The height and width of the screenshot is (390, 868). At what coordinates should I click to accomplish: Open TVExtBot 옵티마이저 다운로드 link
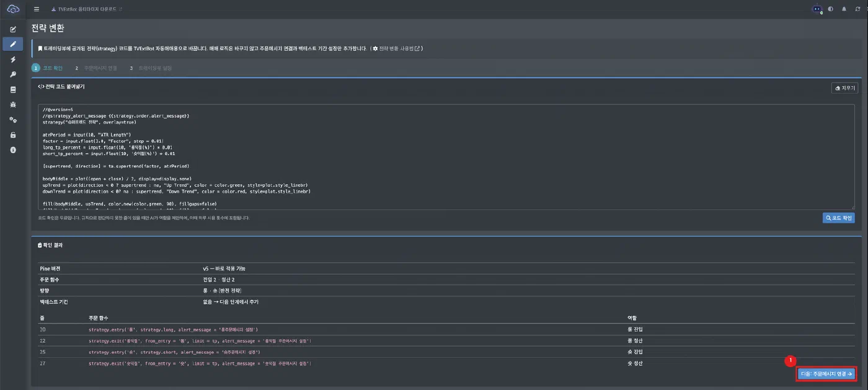(x=86, y=9)
